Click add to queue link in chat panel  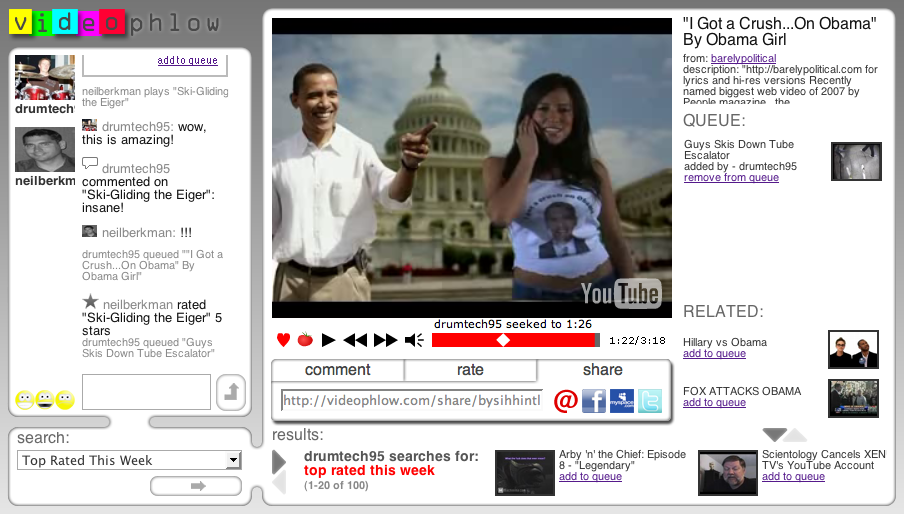coord(187,61)
